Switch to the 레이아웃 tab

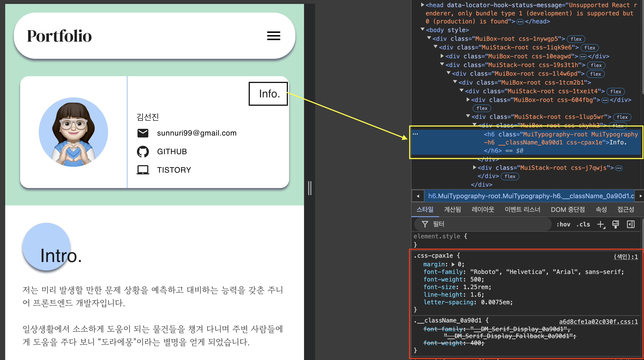[483, 209]
